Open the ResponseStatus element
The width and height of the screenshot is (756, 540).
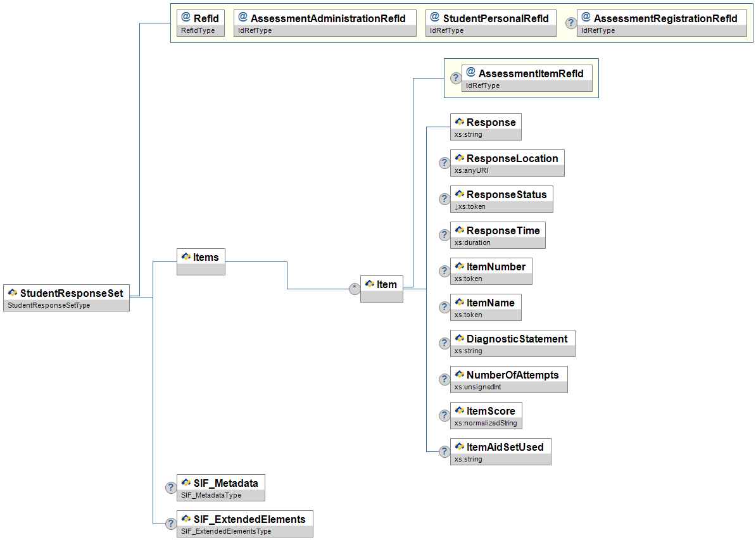coord(501,199)
